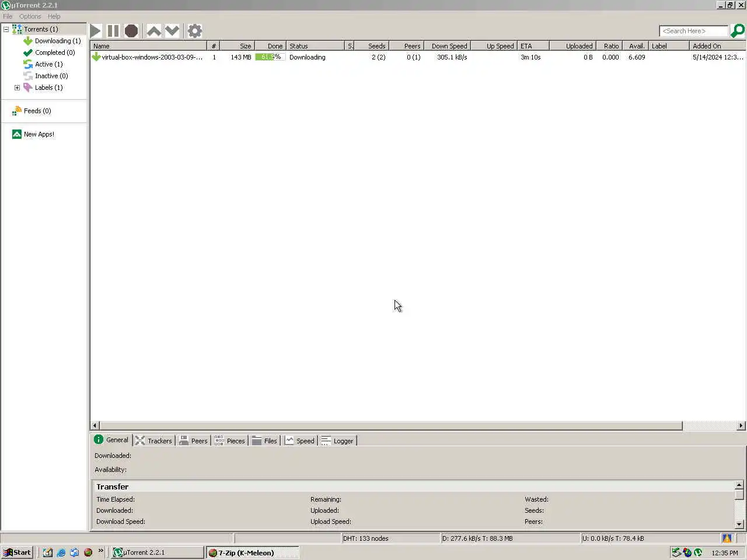Click the green search magnifier icon

738,31
